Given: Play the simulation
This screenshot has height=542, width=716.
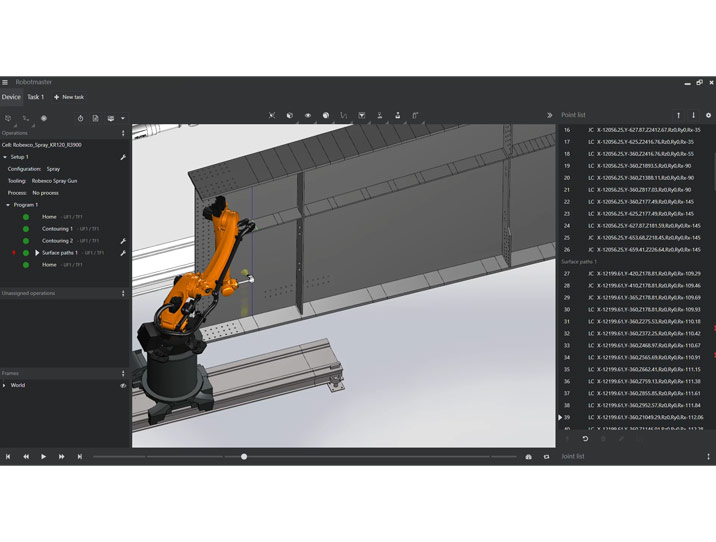Looking at the screenshot, I should coord(43,457).
